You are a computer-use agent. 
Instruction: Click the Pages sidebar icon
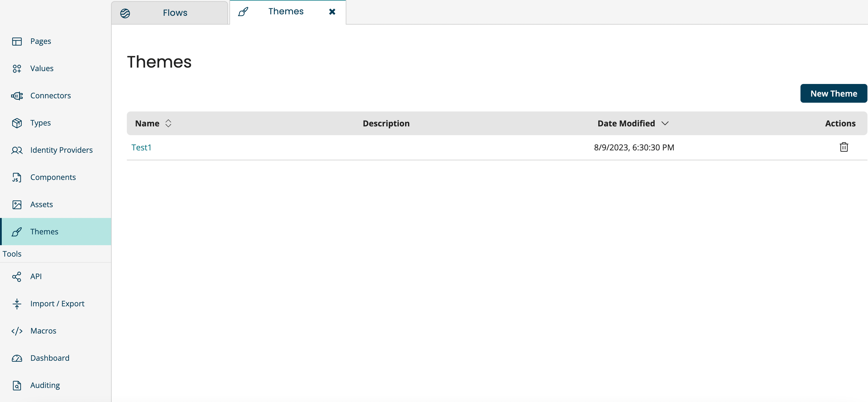click(17, 41)
